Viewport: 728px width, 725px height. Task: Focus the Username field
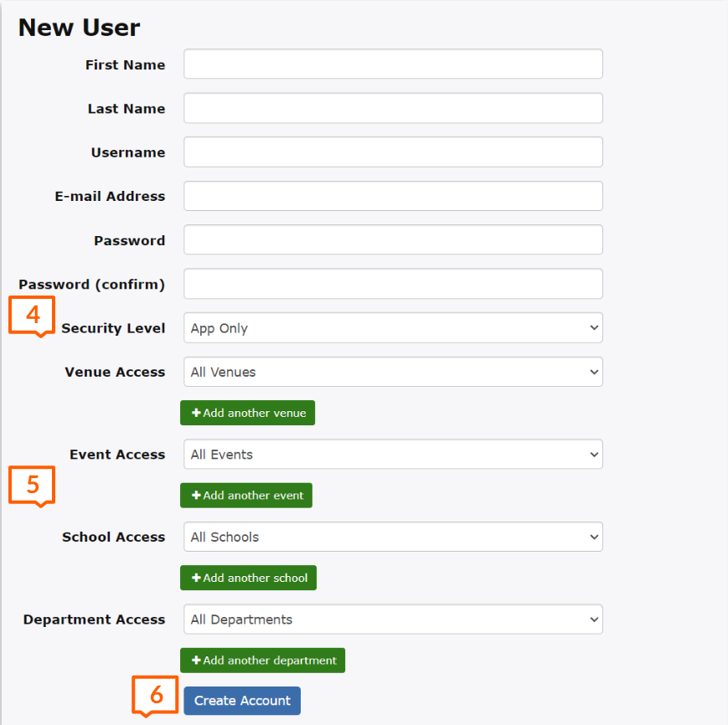pos(393,152)
